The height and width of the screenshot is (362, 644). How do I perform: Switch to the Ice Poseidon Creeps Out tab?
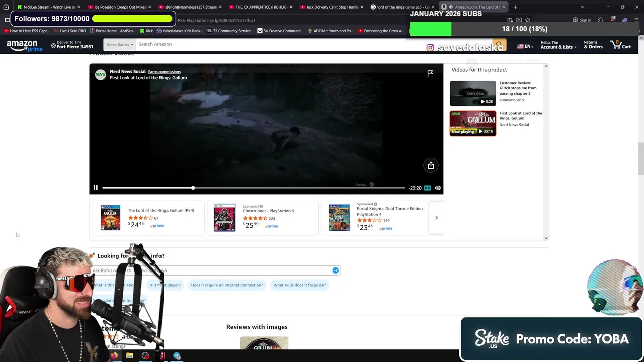[120, 7]
